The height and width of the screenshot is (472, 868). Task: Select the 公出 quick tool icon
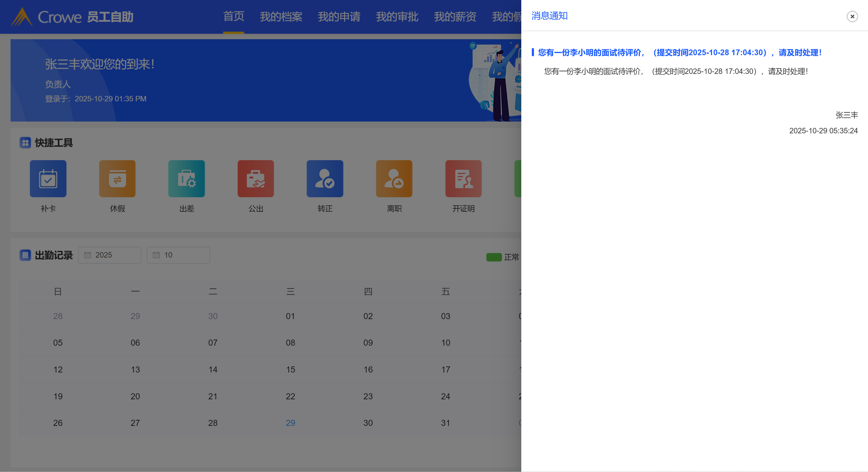click(x=255, y=179)
